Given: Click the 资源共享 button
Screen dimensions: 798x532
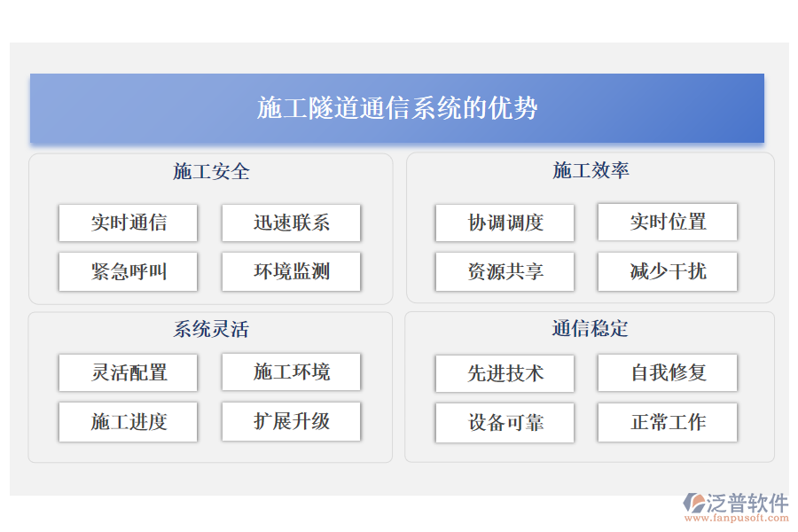Looking at the screenshot, I should pos(503,272).
